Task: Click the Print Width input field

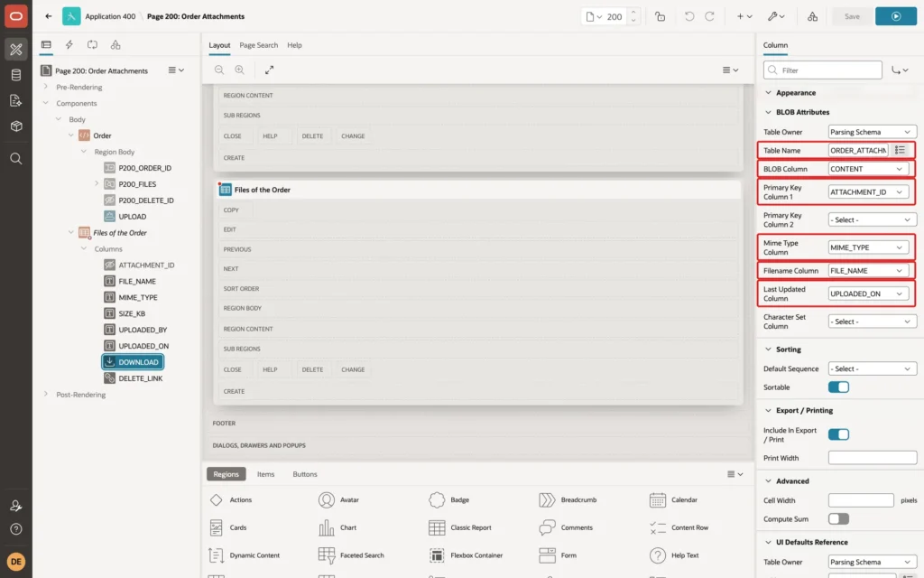Action: click(x=873, y=458)
